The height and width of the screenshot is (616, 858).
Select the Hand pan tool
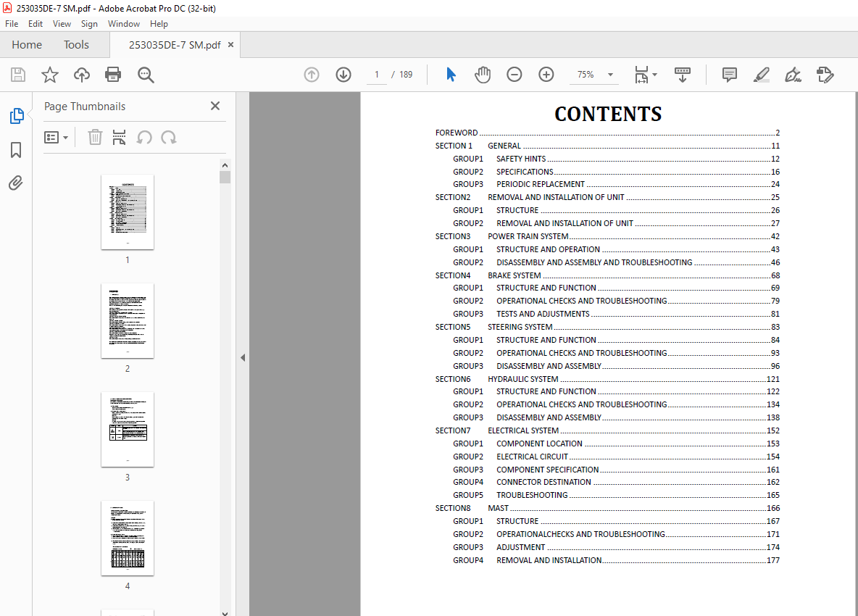point(482,75)
